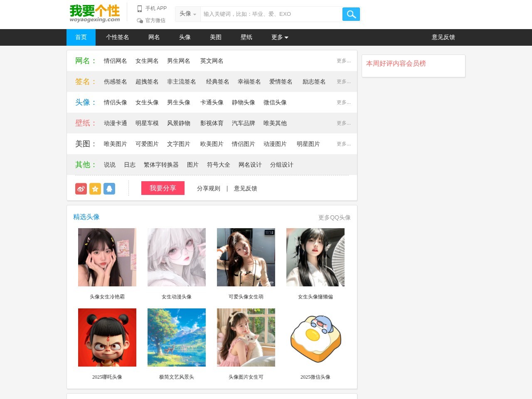Image resolution: width=532 pixels, height=399 pixels.
Task: Open the 情侣网名 category link
Action: coord(116,61)
